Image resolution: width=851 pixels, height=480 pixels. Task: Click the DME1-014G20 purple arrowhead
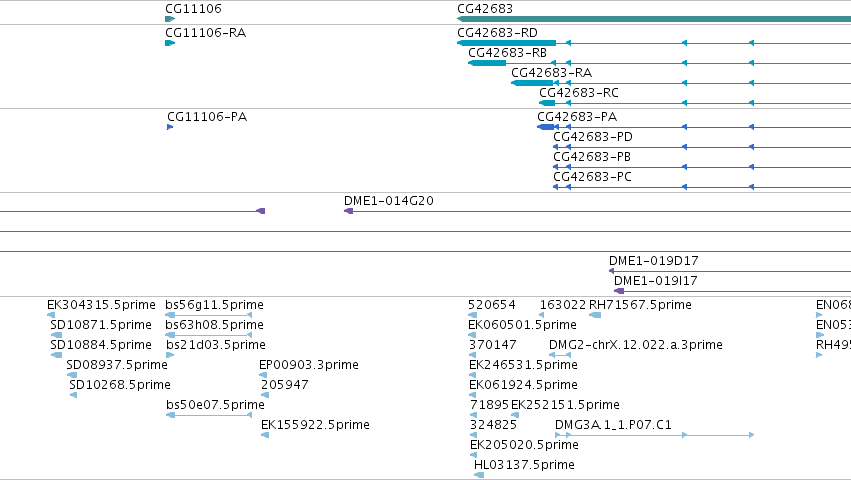tap(348, 211)
